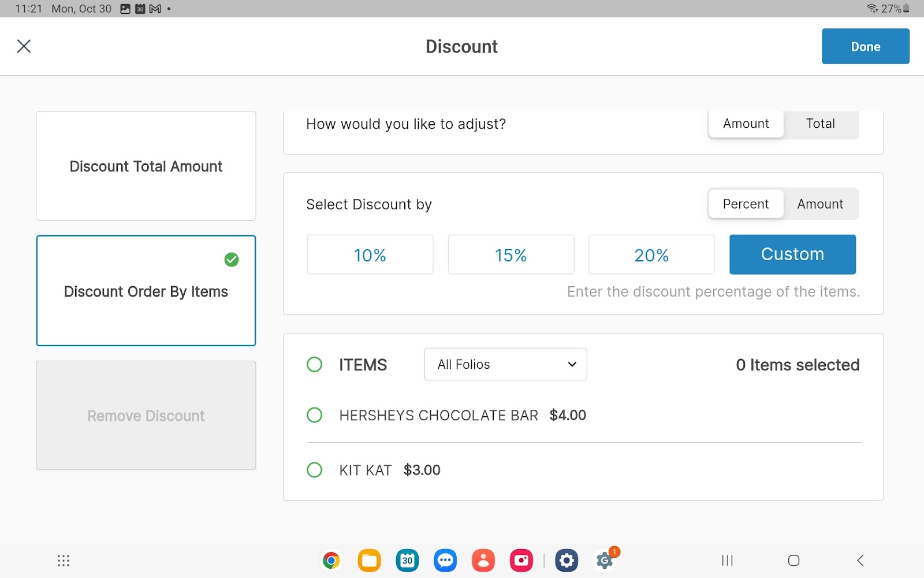
Task: Choose Discount Total Amount card
Action: pyautogui.click(x=146, y=166)
